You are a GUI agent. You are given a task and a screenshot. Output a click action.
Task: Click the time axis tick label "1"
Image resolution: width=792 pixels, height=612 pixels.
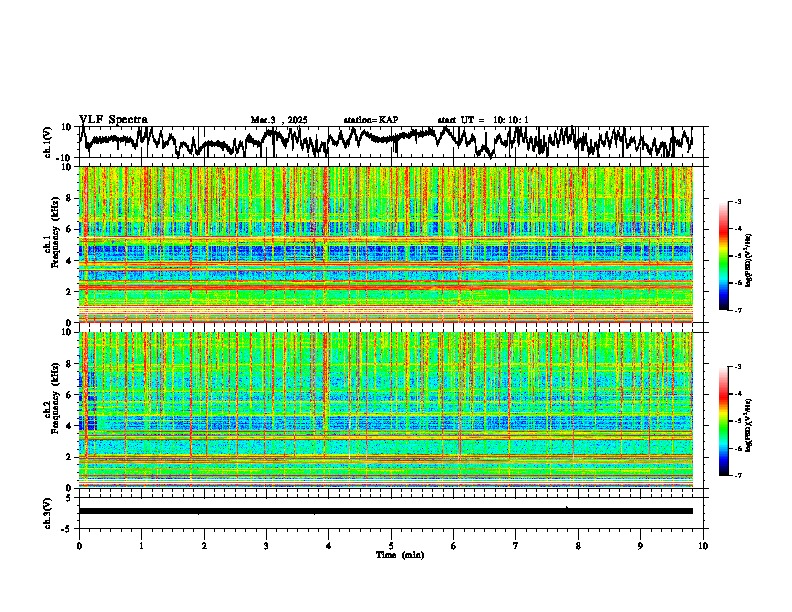click(141, 546)
